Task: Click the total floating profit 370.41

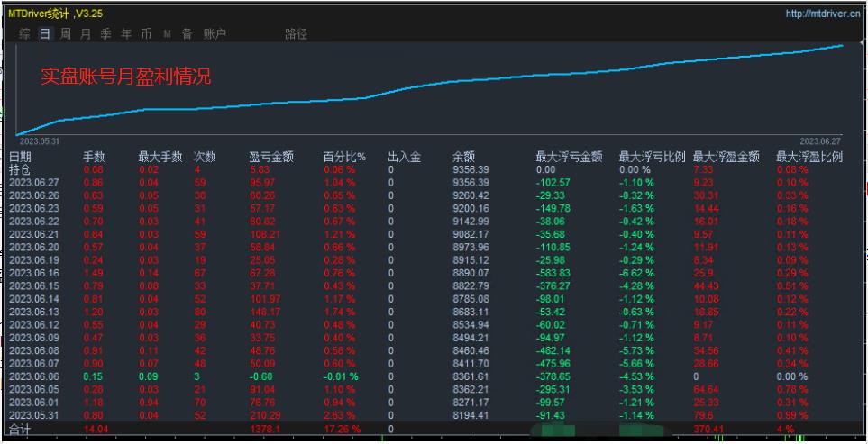Action: pyautogui.click(x=708, y=429)
